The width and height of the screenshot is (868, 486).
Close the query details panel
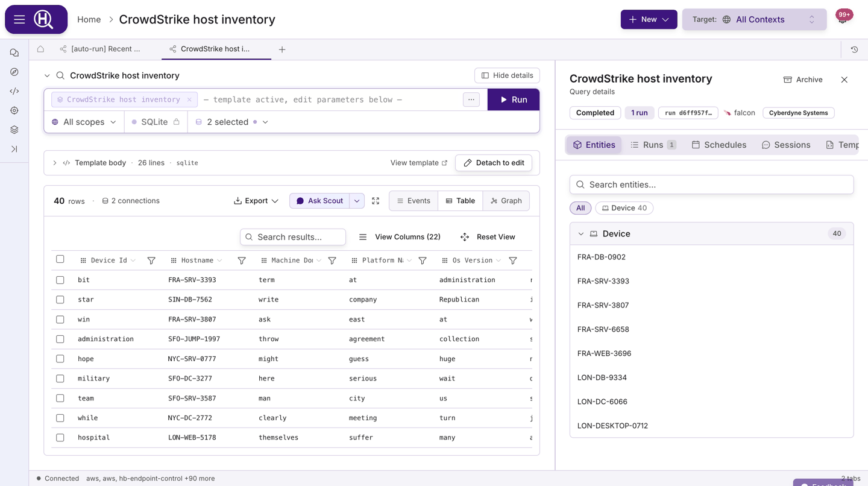coord(844,80)
